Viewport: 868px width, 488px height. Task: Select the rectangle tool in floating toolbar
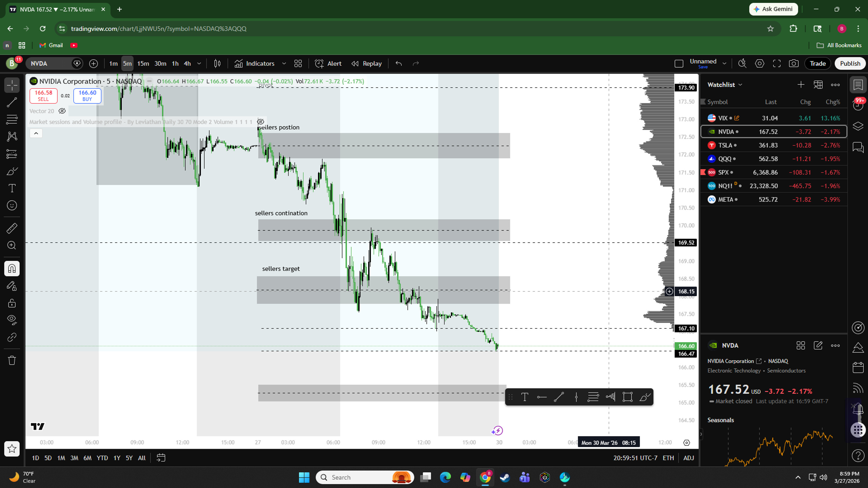(x=628, y=397)
